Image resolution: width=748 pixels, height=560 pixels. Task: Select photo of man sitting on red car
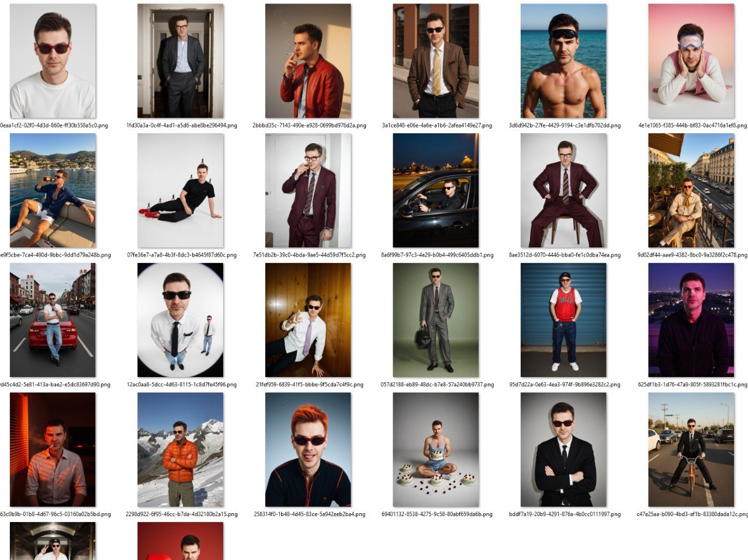click(53, 320)
